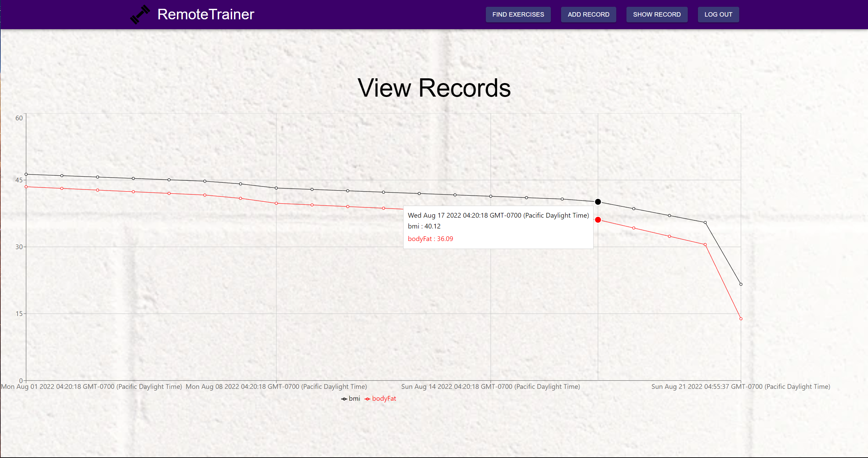Click the first red bodyFat point at Aug 01
The width and height of the screenshot is (868, 458).
click(26, 187)
